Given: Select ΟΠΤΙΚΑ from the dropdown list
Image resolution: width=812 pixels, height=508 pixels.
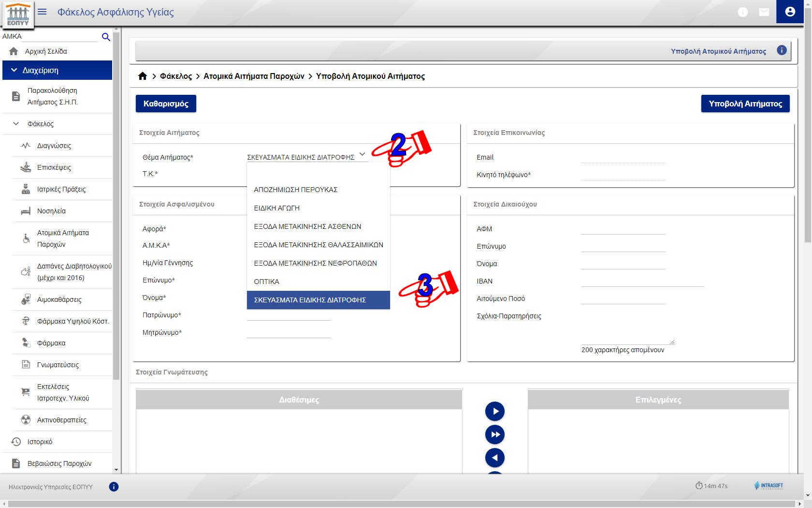Looking at the screenshot, I should pyautogui.click(x=267, y=282).
